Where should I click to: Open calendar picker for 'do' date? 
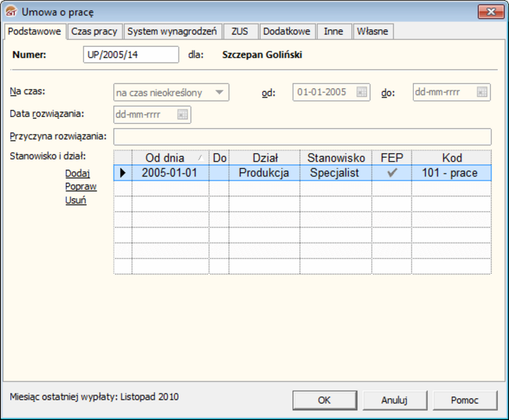[x=482, y=92]
